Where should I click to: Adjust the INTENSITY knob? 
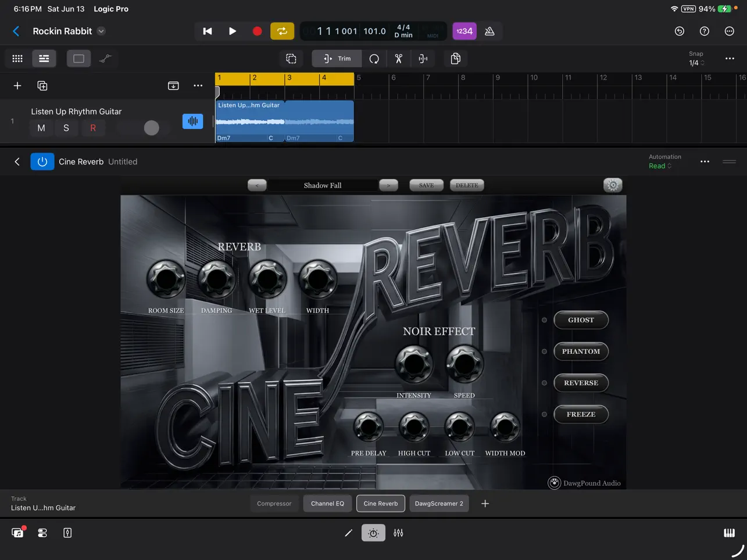point(414,364)
